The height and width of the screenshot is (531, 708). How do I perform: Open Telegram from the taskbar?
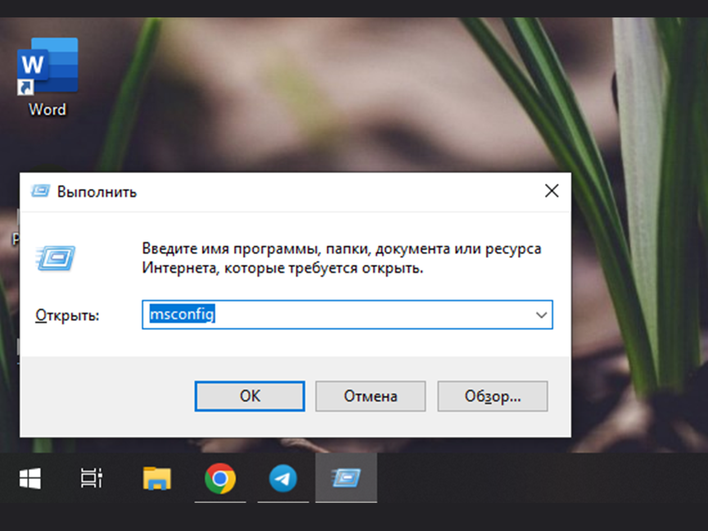click(x=283, y=478)
